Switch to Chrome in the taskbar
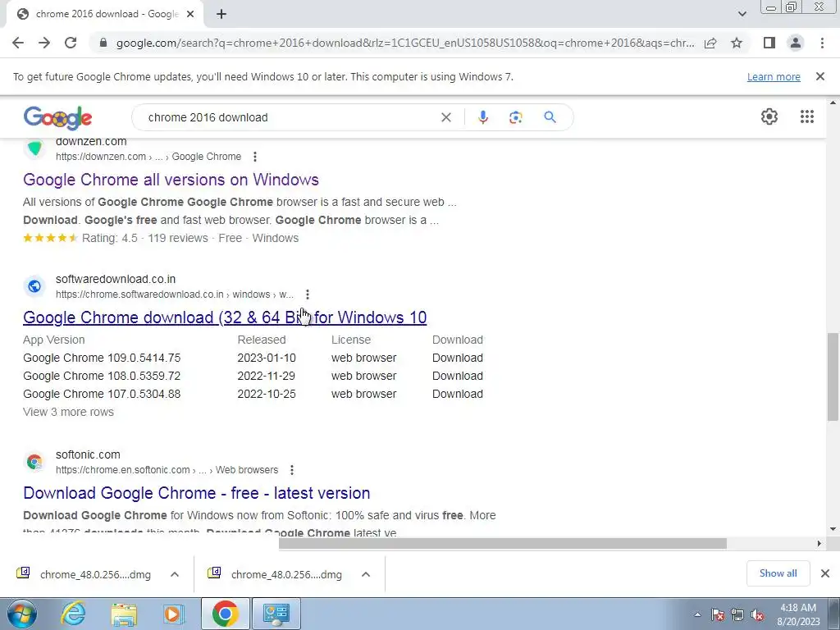840x630 pixels. pyautogui.click(x=225, y=614)
